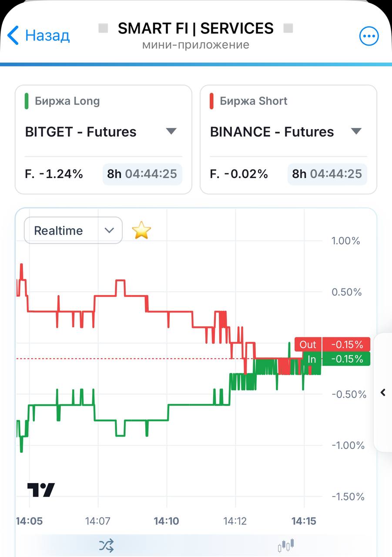Image resolution: width=392 pixels, height=557 pixels.
Task: Open the three-dot more options menu
Action: pos(369,36)
